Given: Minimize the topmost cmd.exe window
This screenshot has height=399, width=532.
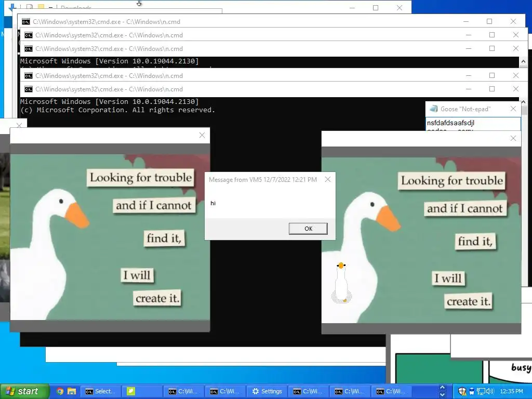Looking at the screenshot, I should point(466,21).
